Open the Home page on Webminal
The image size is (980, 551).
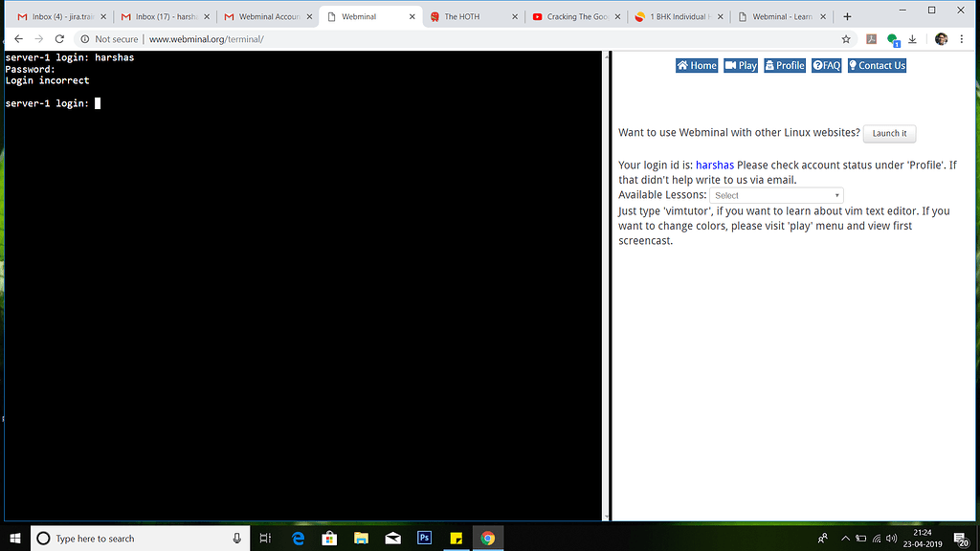coord(696,65)
